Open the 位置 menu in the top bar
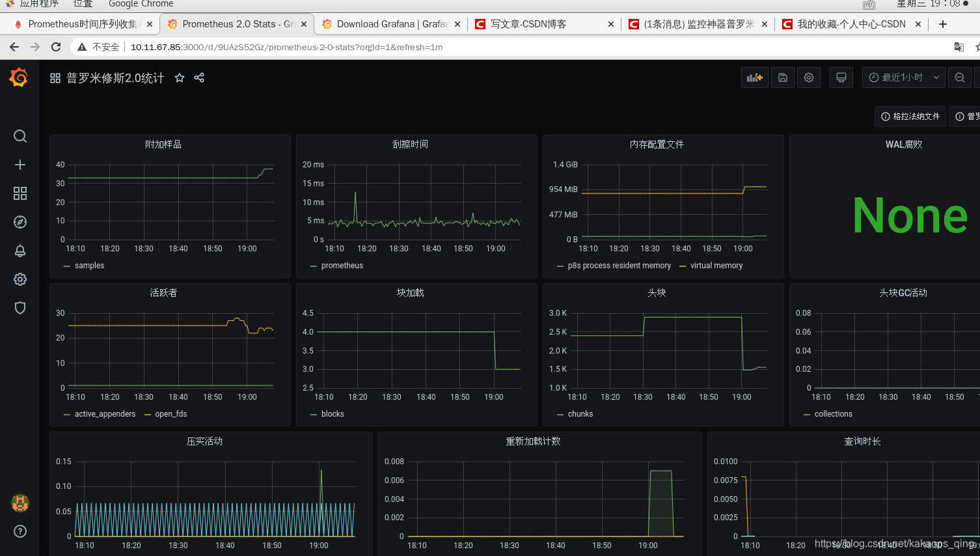Viewport: 980px width, 556px height. 83,4
